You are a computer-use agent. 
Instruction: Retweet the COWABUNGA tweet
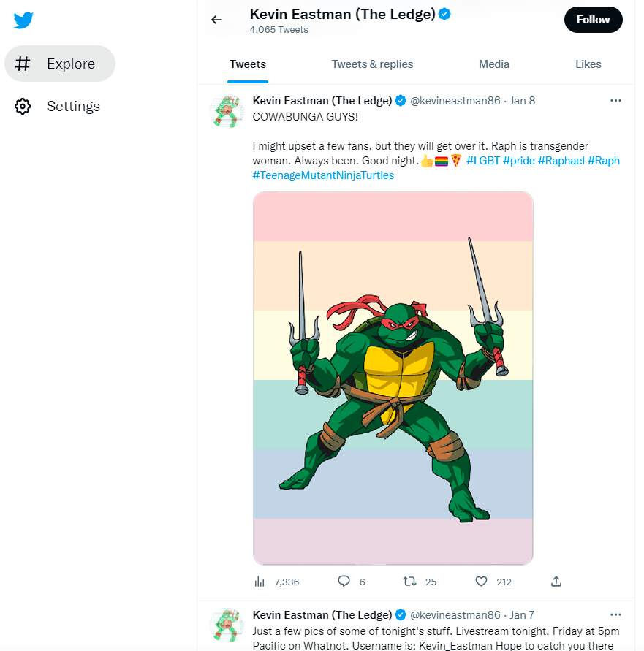click(x=410, y=582)
